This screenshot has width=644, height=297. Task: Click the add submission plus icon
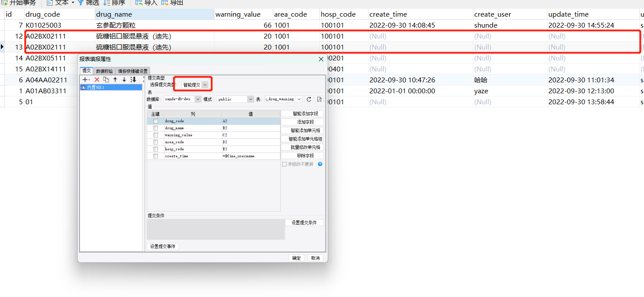[86, 80]
